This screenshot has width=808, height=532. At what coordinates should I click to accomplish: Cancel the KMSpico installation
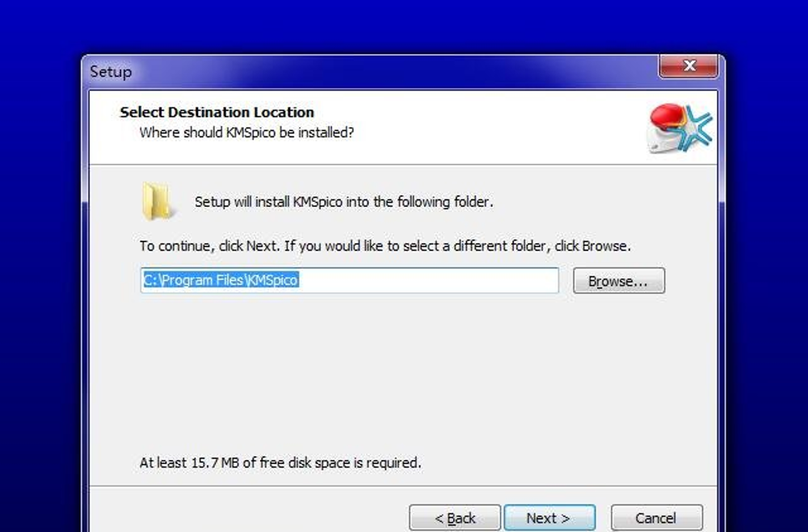click(656, 517)
